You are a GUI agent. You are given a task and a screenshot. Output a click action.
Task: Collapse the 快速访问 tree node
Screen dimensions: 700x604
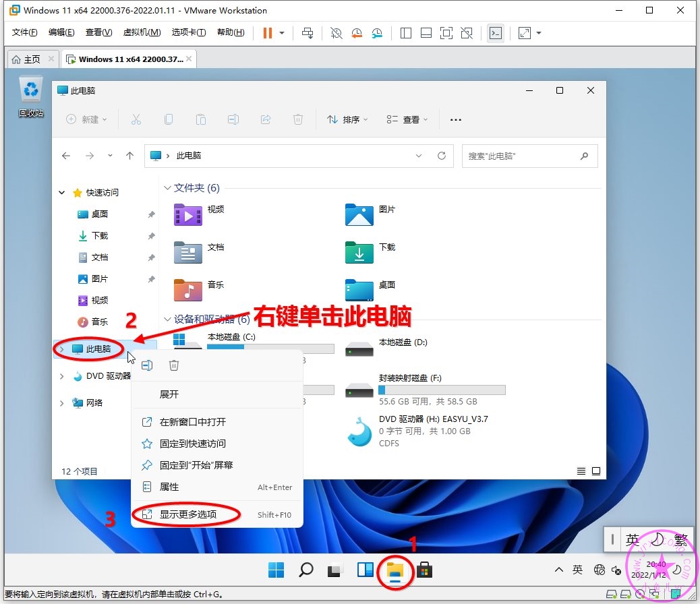pyautogui.click(x=61, y=193)
